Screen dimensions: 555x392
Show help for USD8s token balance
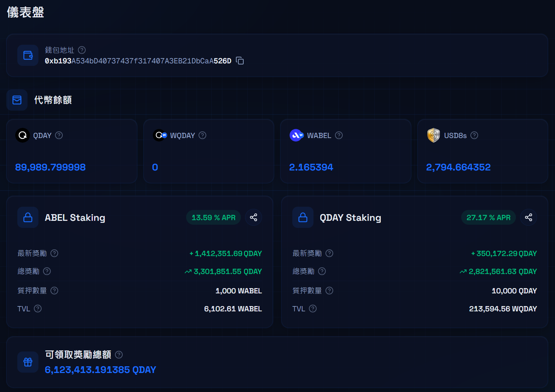pyautogui.click(x=474, y=135)
